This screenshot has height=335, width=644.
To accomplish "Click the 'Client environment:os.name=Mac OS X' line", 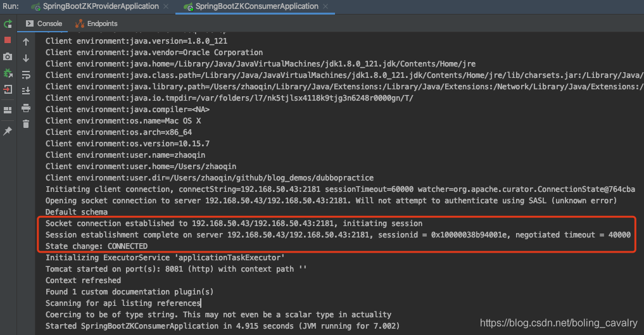I will coord(123,121).
